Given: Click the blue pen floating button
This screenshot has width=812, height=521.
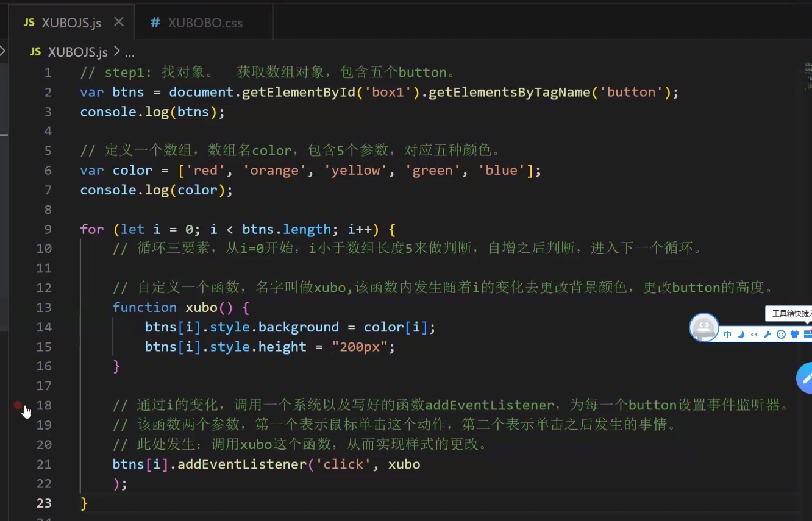Looking at the screenshot, I should (x=805, y=378).
